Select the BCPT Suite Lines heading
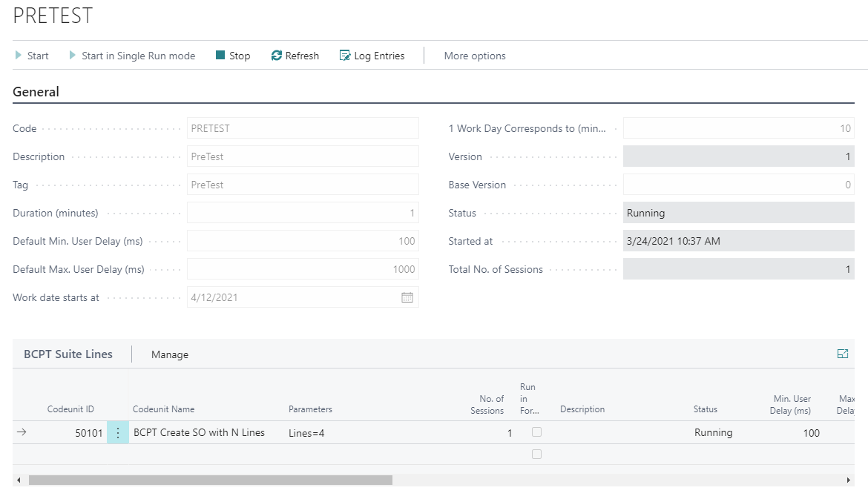This screenshot has height=499, width=868. (68, 354)
